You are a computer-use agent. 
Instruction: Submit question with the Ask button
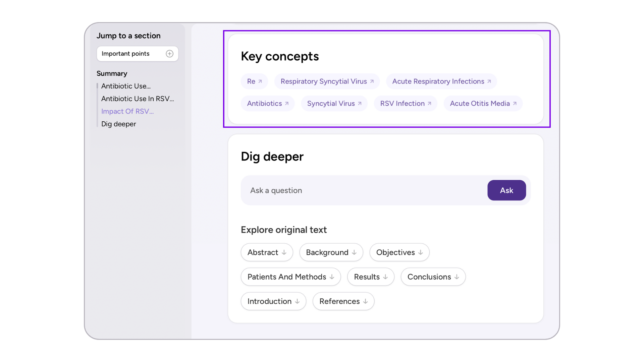click(x=506, y=190)
